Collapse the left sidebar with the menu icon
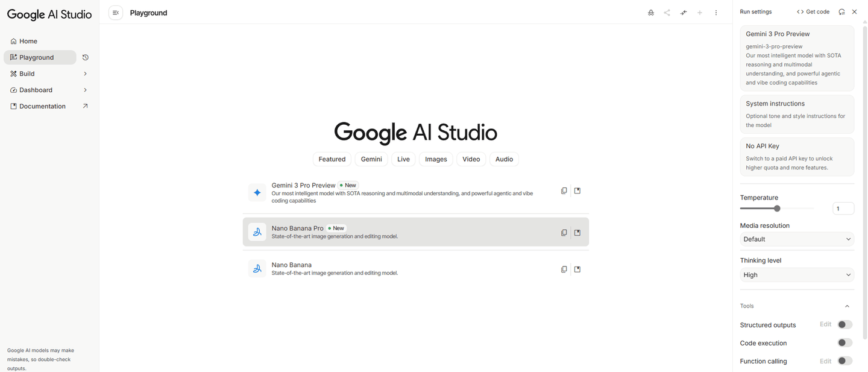 tap(116, 13)
